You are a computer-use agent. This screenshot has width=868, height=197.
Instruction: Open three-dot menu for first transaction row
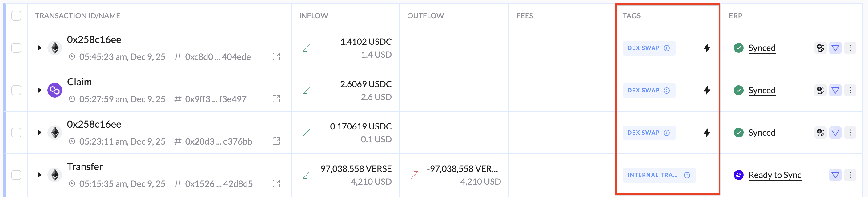850,48
